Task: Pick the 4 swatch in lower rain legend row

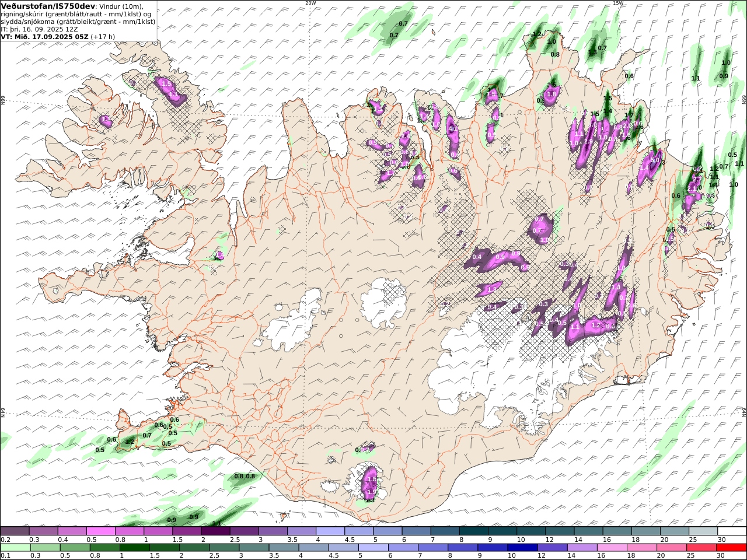Action: [314, 548]
